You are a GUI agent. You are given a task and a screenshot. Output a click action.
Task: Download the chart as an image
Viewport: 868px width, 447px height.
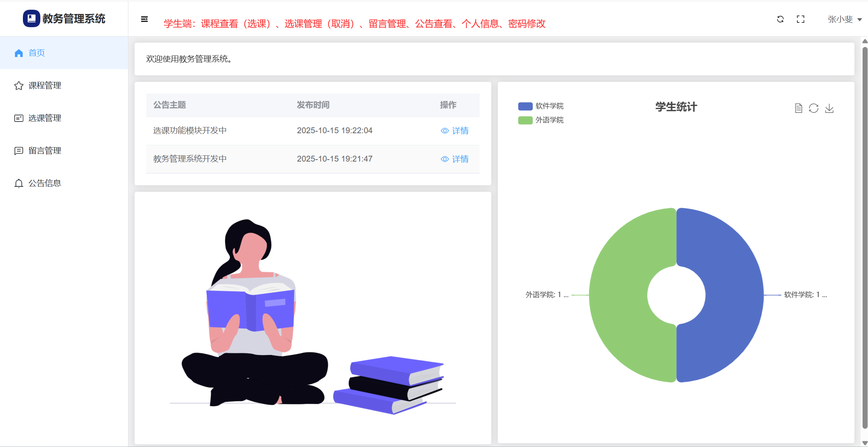coord(829,108)
